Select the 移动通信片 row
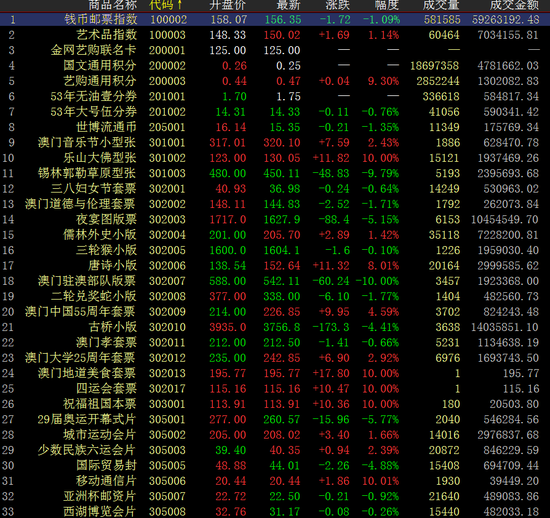This screenshot has height=518, width=550. click(x=275, y=481)
